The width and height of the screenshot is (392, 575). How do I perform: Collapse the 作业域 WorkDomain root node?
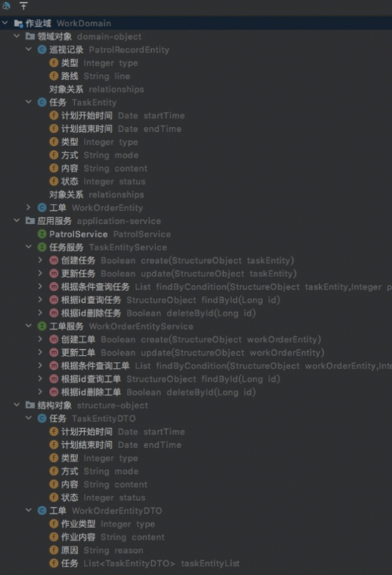[x=5, y=23]
